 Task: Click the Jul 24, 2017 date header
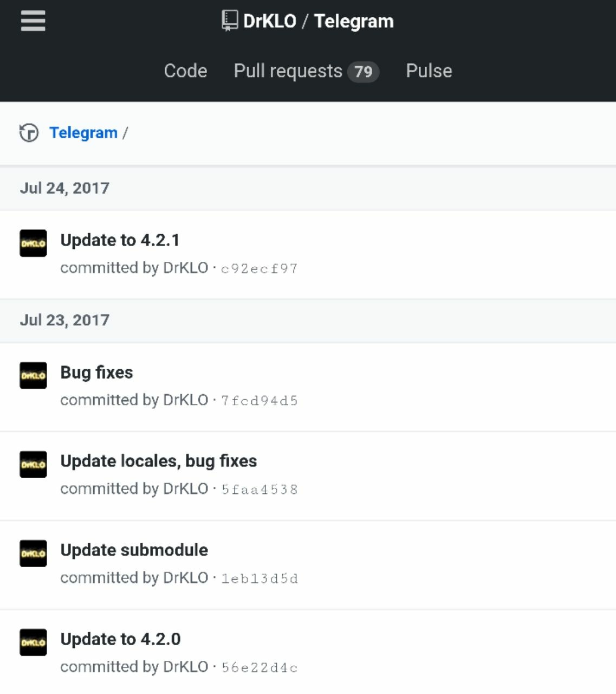[x=64, y=188]
